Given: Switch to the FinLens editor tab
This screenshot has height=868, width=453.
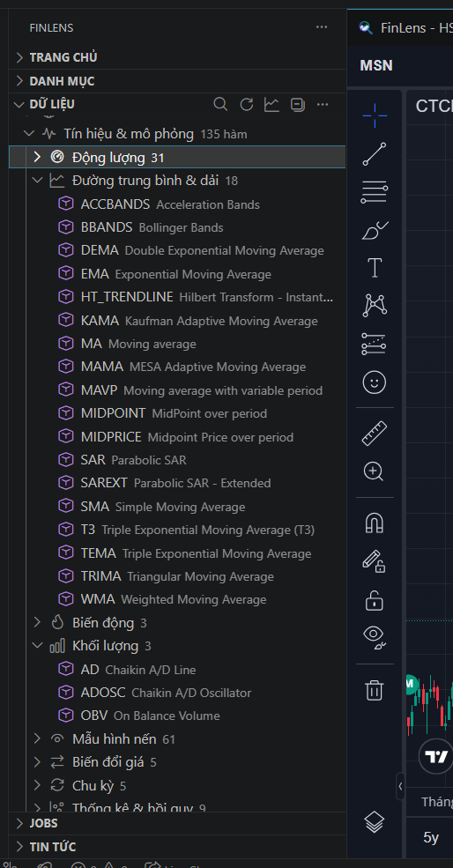Looking at the screenshot, I should point(400,27).
